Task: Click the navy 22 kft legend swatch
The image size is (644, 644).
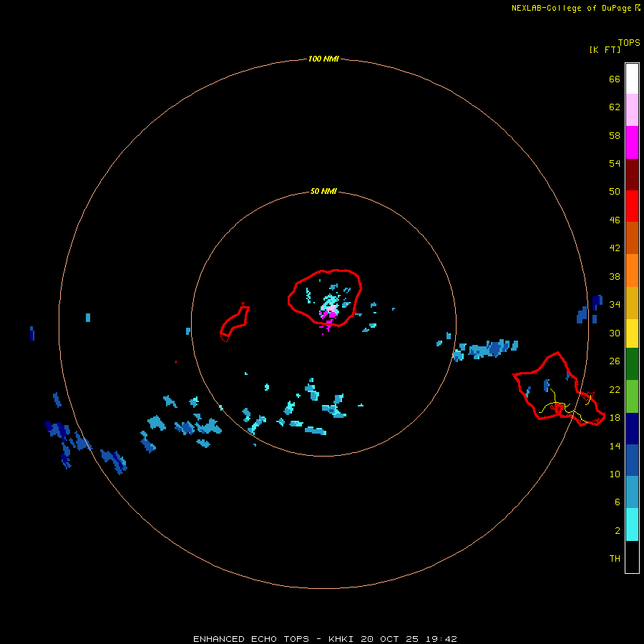Action: [632, 429]
